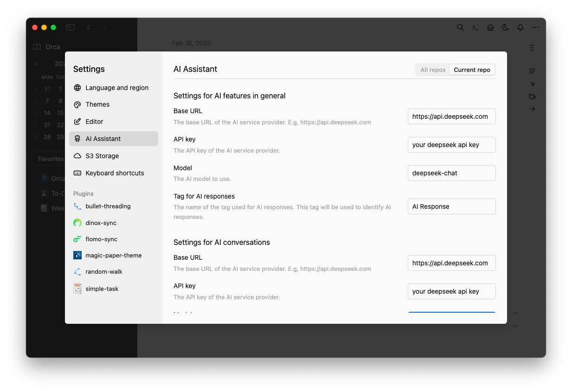This screenshot has width=572, height=392.
Task: Click the horizontal right arrow icon on the right edge
Action: click(532, 109)
